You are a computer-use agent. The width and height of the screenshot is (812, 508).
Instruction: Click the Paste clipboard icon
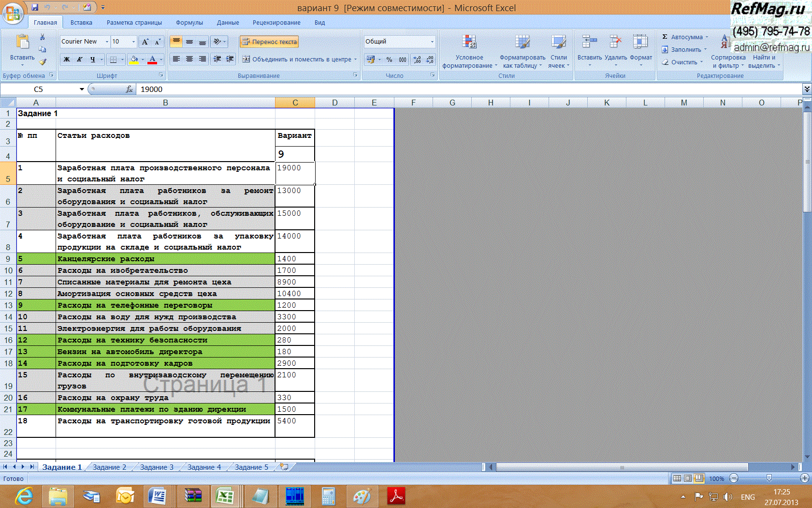tap(22, 43)
